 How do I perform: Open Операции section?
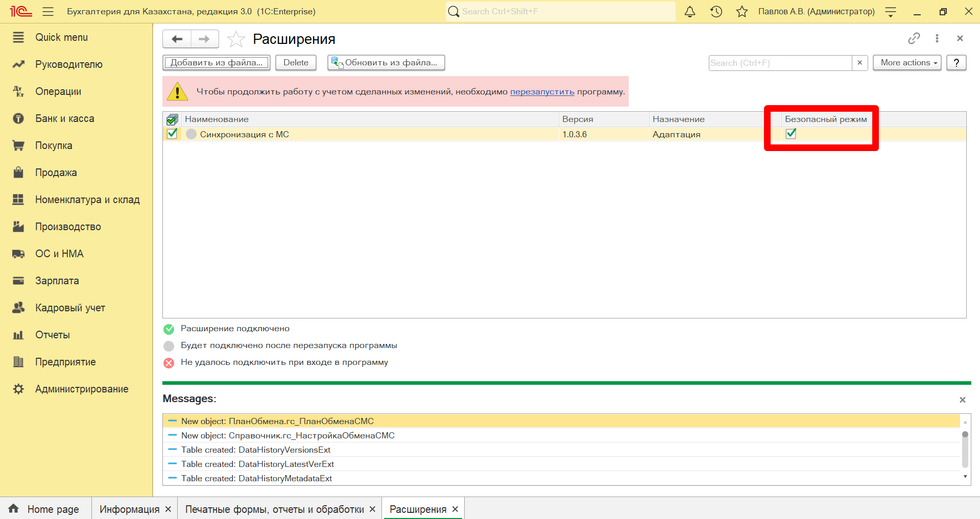point(58,91)
